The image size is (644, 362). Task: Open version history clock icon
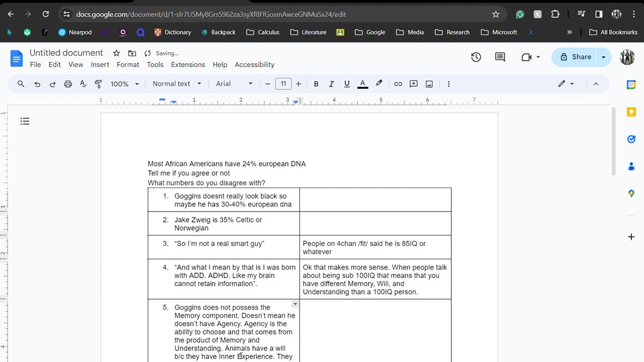pos(476,57)
